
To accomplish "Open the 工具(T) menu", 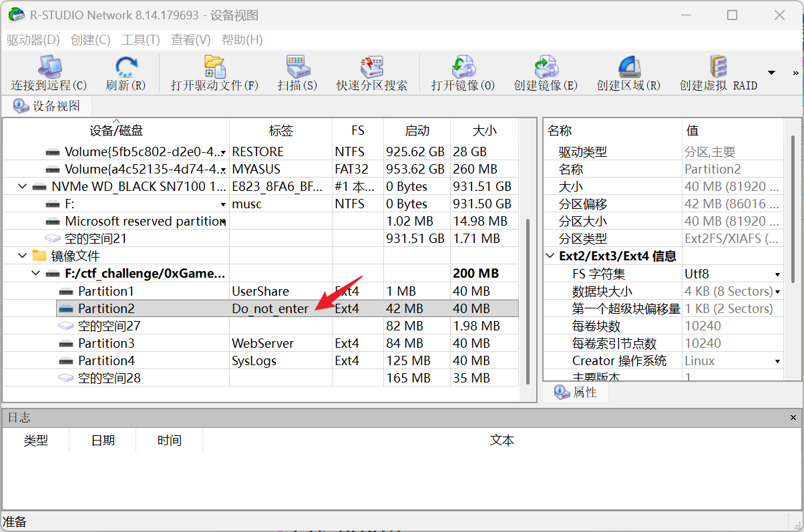I will (x=140, y=40).
